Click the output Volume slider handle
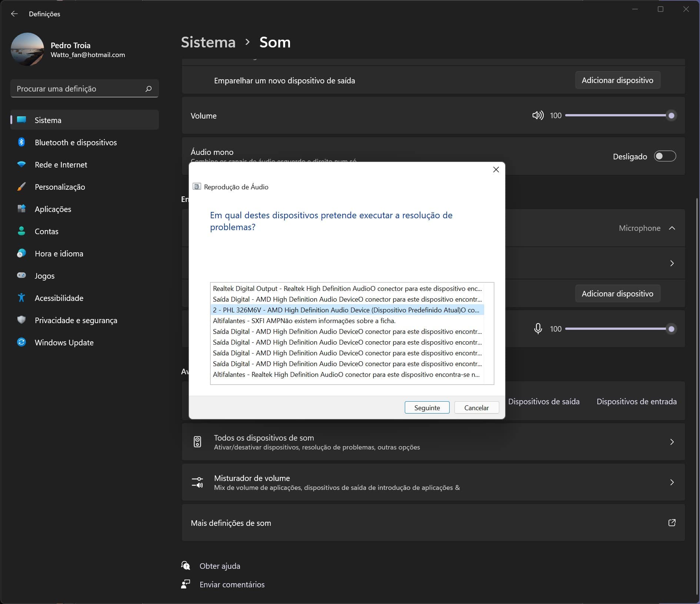700x604 pixels. (671, 116)
